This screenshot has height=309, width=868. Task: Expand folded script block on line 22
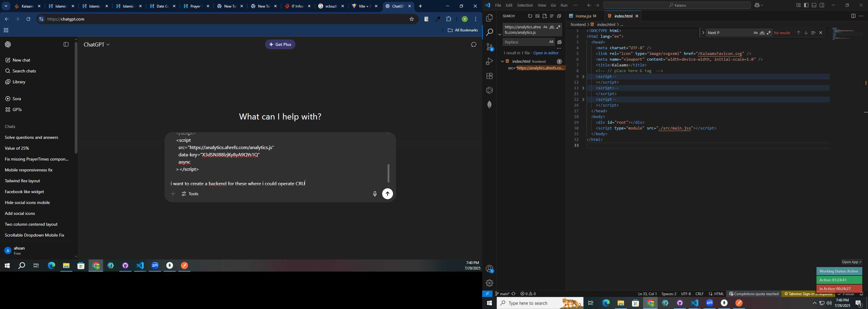tap(583, 100)
